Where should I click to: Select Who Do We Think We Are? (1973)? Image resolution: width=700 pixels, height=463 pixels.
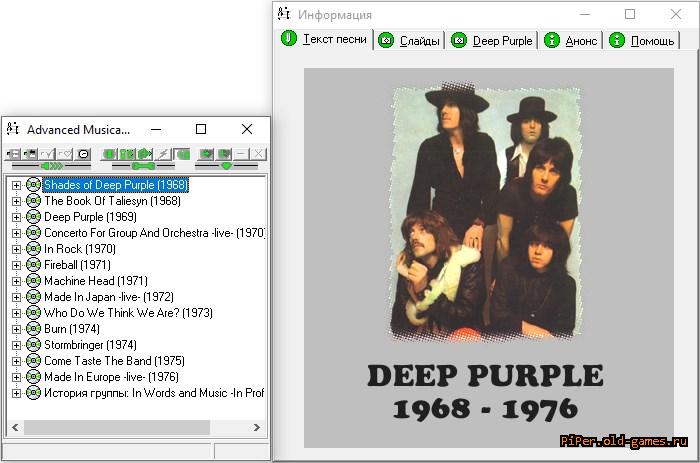click(x=128, y=313)
